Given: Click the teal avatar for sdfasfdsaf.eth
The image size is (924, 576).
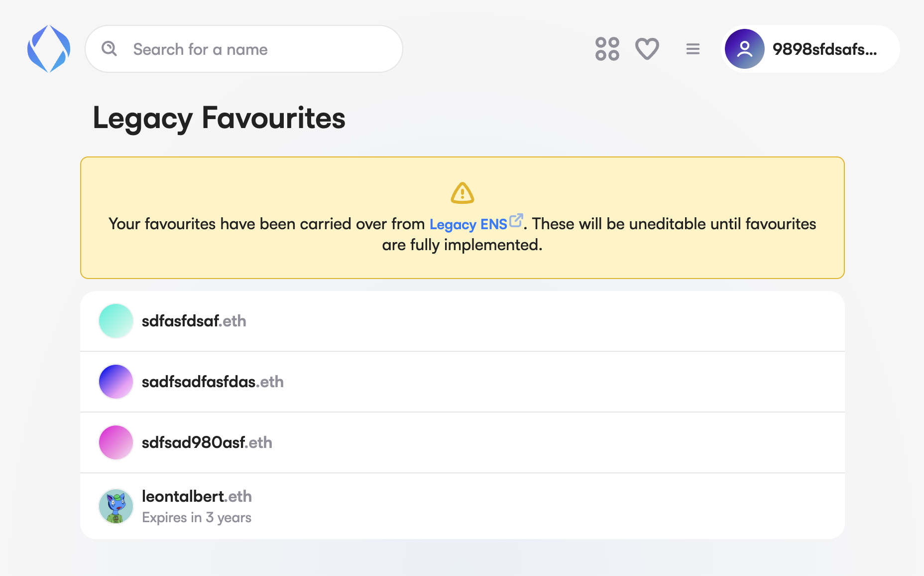Looking at the screenshot, I should pyautogui.click(x=116, y=321).
